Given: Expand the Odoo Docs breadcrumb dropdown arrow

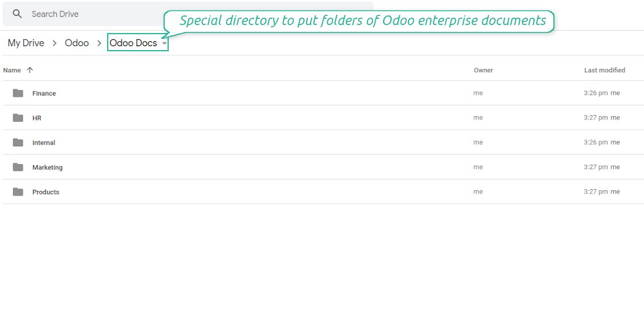Looking at the screenshot, I should pos(164,43).
